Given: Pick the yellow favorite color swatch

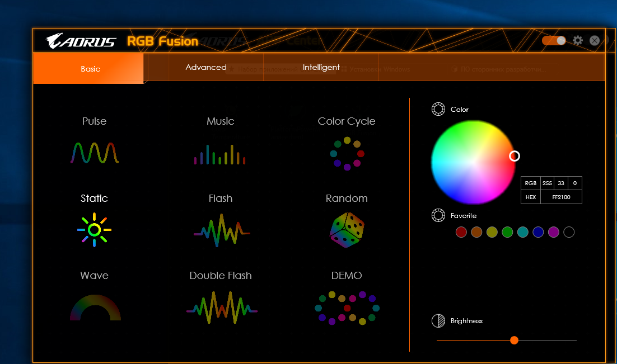Looking at the screenshot, I should click(x=492, y=232).
